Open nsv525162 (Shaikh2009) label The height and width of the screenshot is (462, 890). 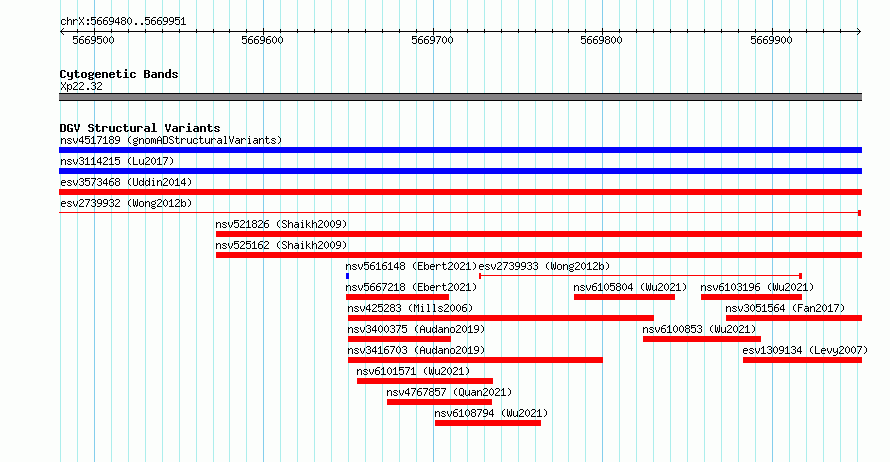[x=281, y=245]
